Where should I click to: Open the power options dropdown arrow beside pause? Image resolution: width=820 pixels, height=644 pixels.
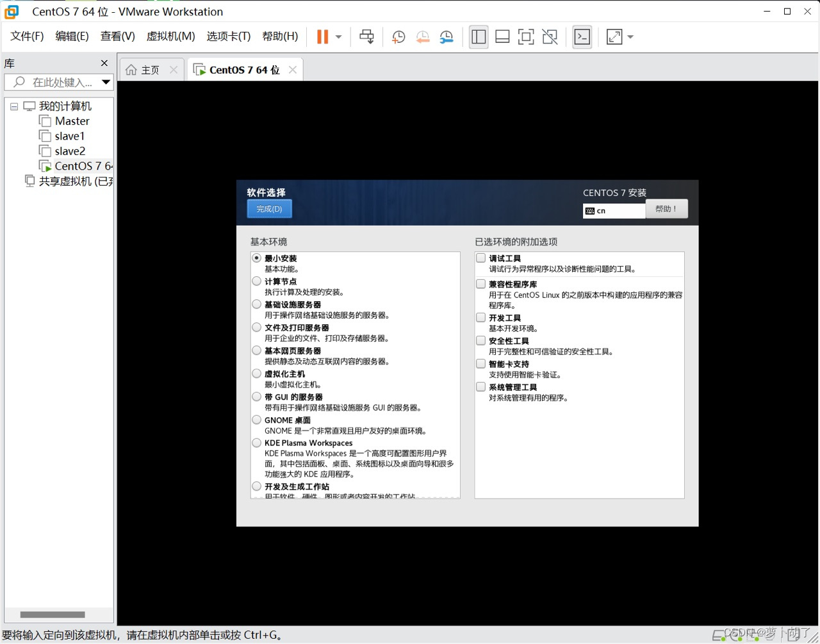(x=339, y=37)
